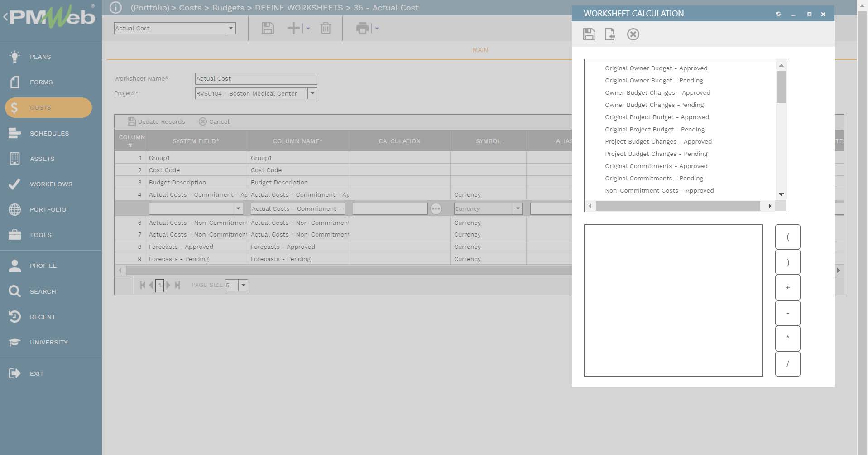Viewport: 868px width, 455px height.
Task: Select Budget Description system field cell
Action: coord(196,182)
